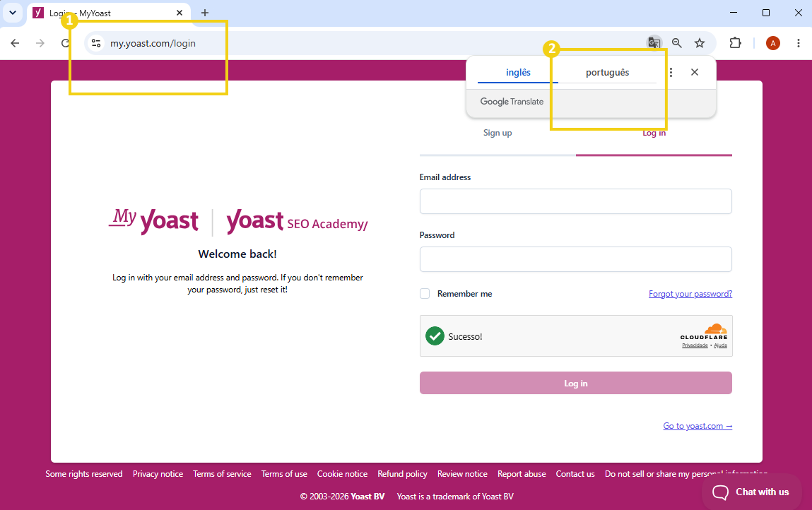
Task: Open the Review notice footer link
Action: 462,474
